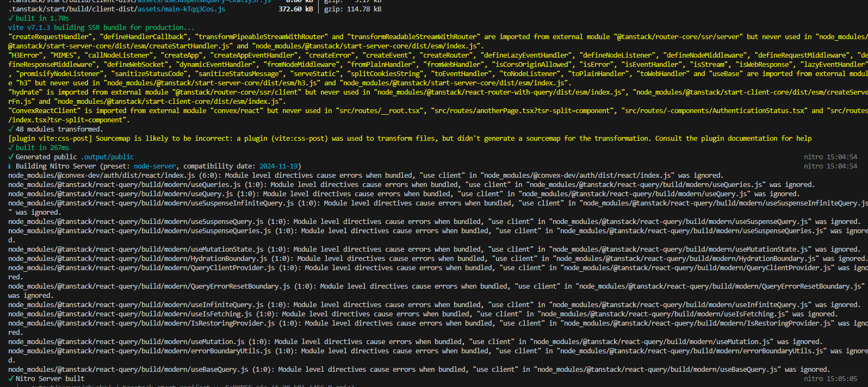Screen dimensions: 868x387
Task: Click the QueryClientProvider.js warning line
Action: [438, 272]
